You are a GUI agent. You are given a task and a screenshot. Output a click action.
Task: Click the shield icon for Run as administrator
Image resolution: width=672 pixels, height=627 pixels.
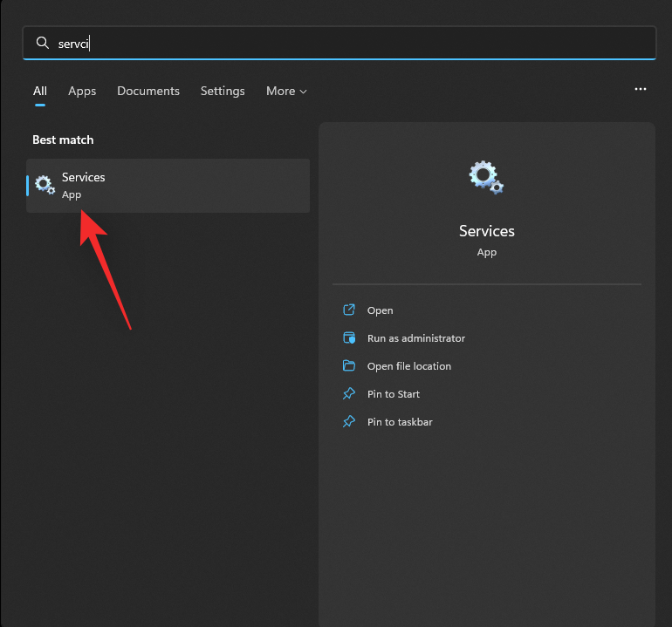(x=349, y=338)
